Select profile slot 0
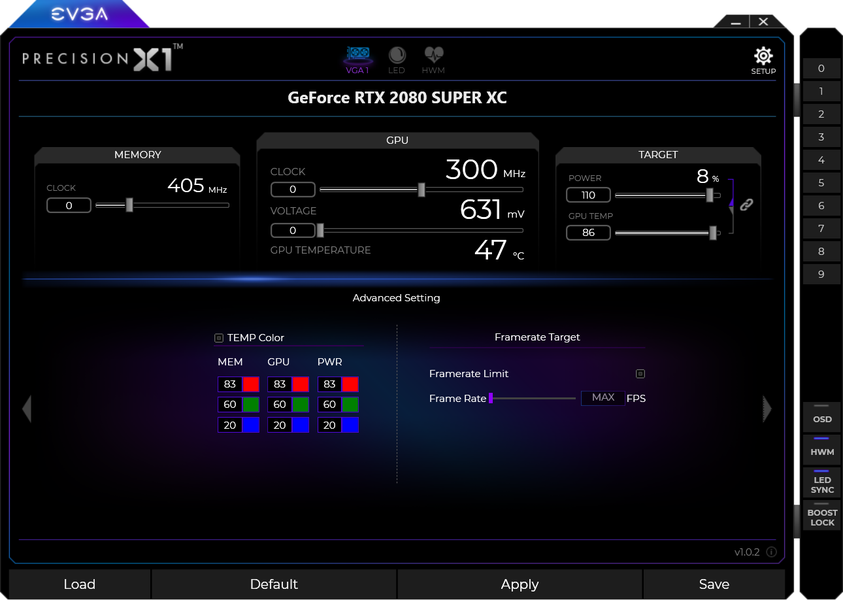This screenshot has height=600, width=843. click(821, 68)
